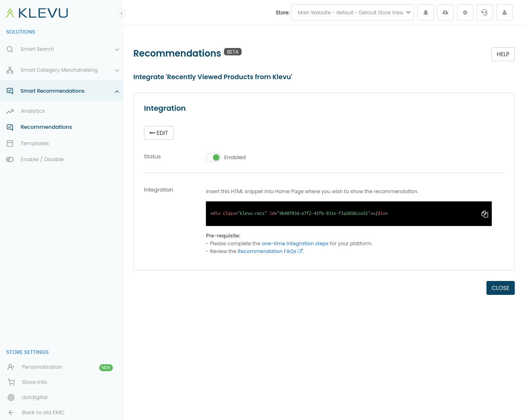
Task: Click the Klevu logo
Action: 37,13
